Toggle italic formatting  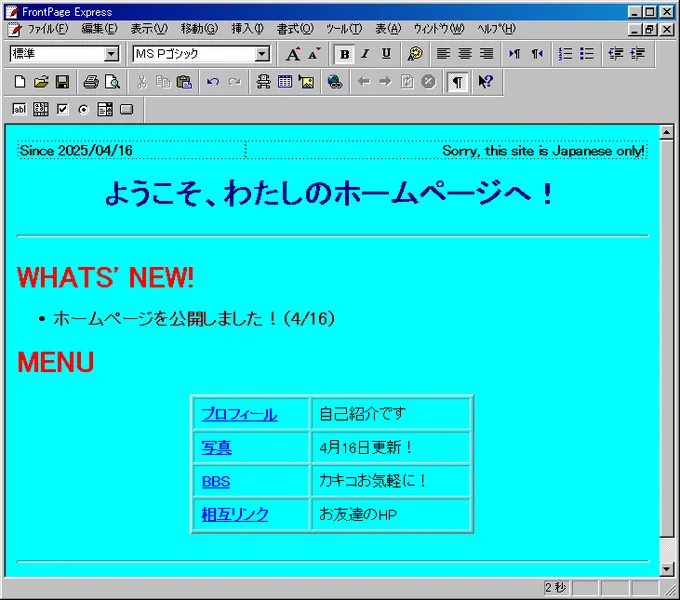tap(365, 54)
